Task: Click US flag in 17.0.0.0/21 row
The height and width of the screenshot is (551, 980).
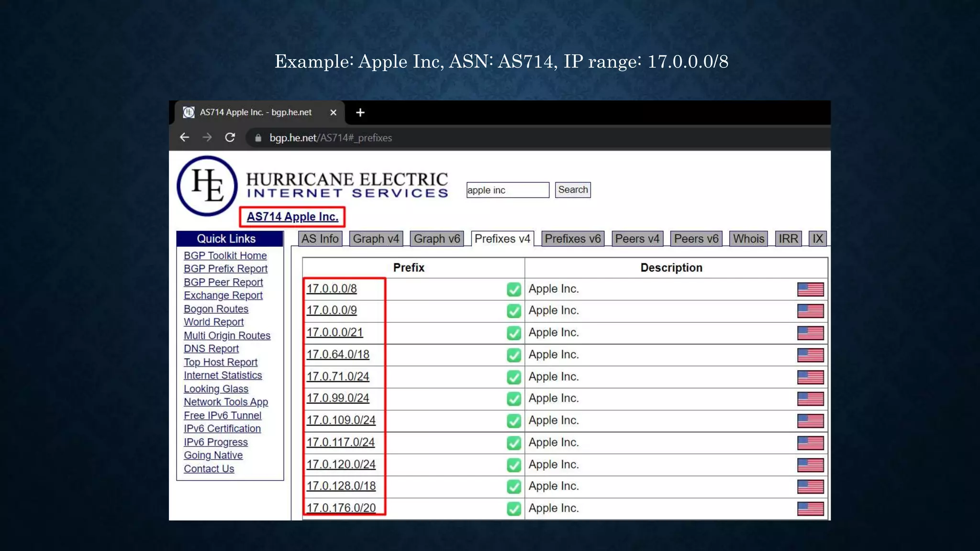Action: (811, 333)
